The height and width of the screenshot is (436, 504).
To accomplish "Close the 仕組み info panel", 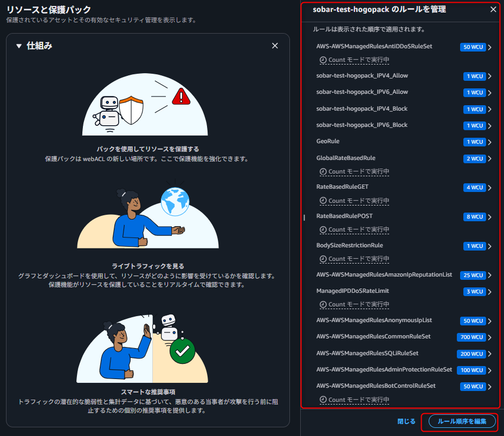I will (275, 46).
